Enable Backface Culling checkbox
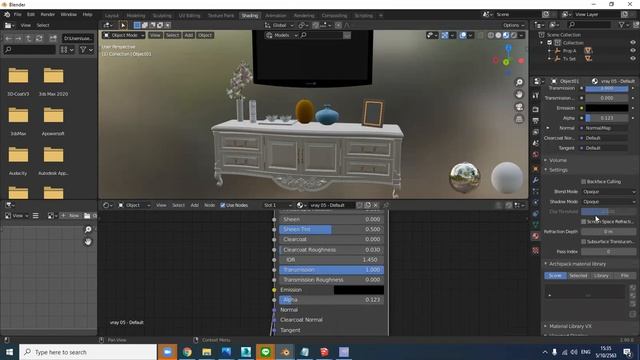 click(583, 182)
